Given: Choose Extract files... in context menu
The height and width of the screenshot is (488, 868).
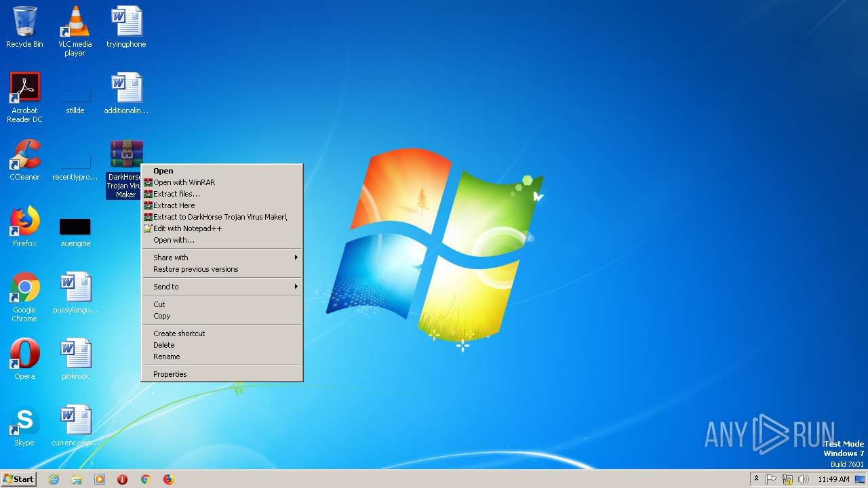Looking at the screenshot, I should pos(222,194).
